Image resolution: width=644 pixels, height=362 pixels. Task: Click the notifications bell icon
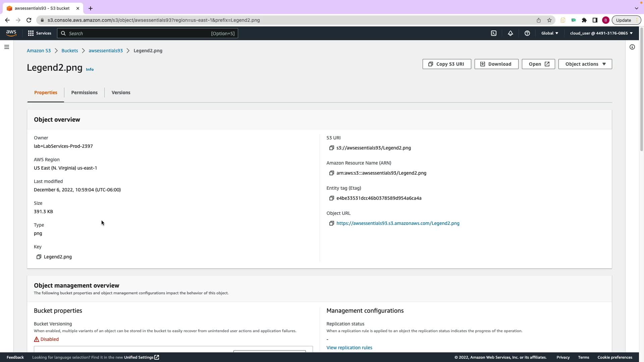[x=510, y=33]
